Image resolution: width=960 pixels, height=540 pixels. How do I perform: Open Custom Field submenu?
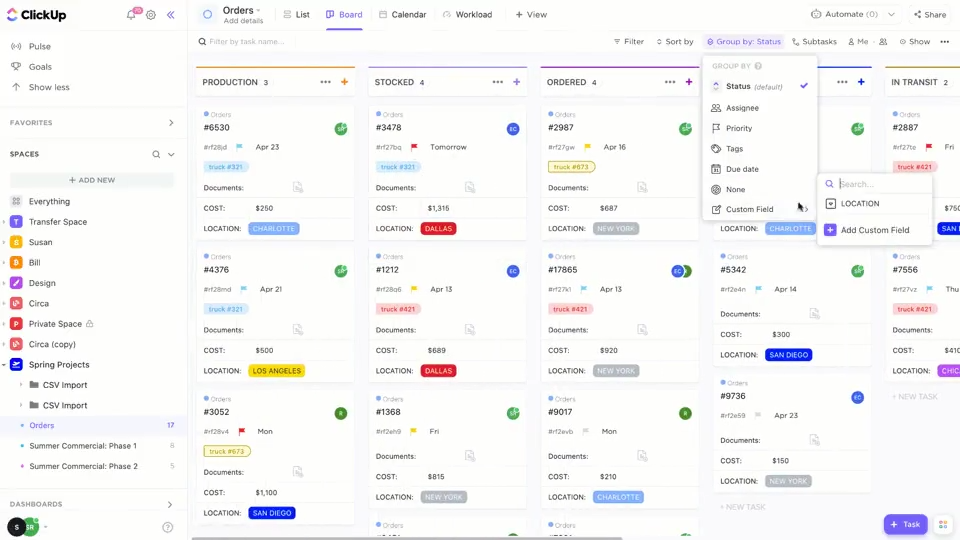click(760, 209)
